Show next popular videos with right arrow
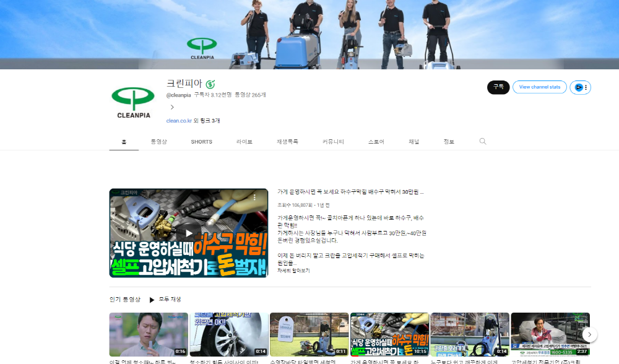Image resolution: width=619 pixels, height=364 pixels. tap(589, 334)
